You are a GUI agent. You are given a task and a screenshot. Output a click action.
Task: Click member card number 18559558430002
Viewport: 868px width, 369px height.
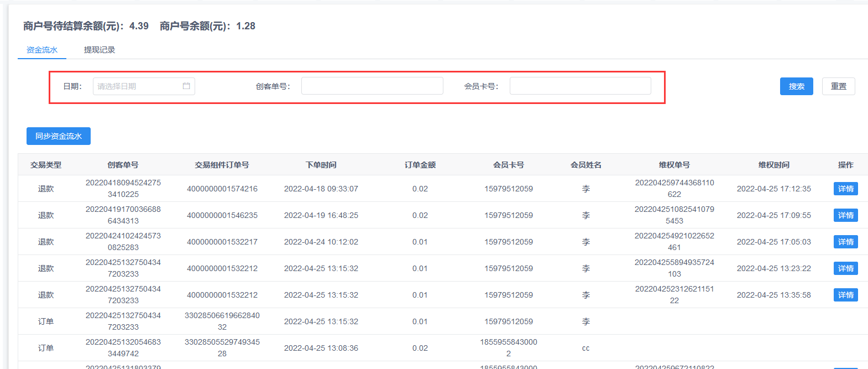(x=509, y=348)
